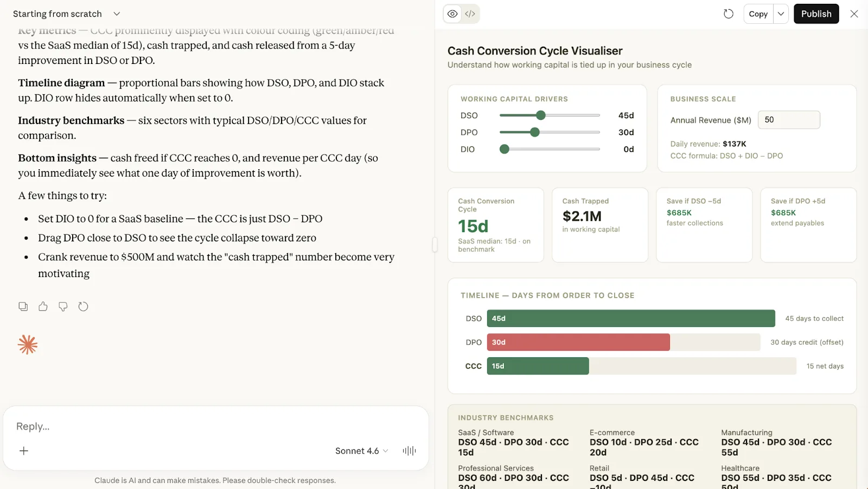Image resolution: width=868 pixels, height=489 pixels.
Task: Click the DPO slider handle
Action: click(x=535, y=132)
